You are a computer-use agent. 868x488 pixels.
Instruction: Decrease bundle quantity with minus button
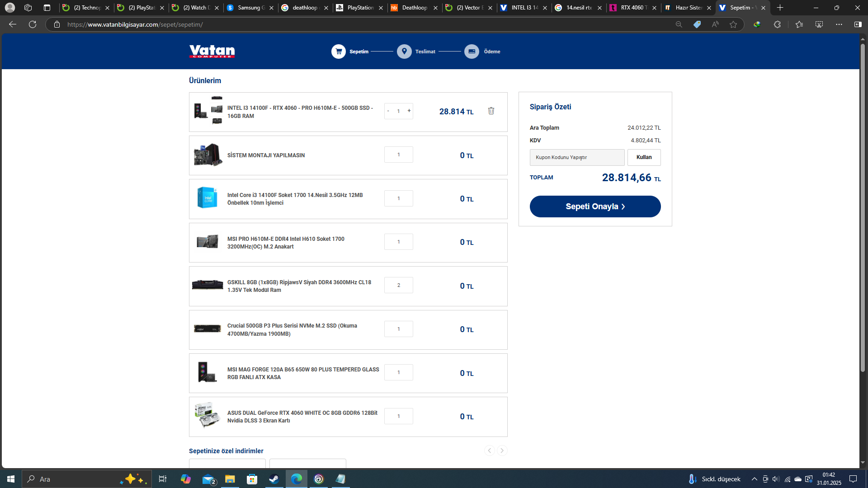388,111
